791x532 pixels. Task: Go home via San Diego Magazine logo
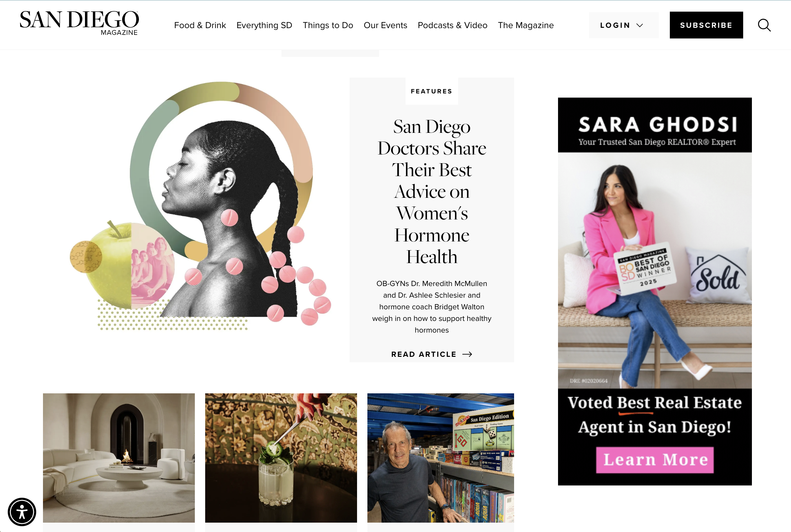coord(79,23)
